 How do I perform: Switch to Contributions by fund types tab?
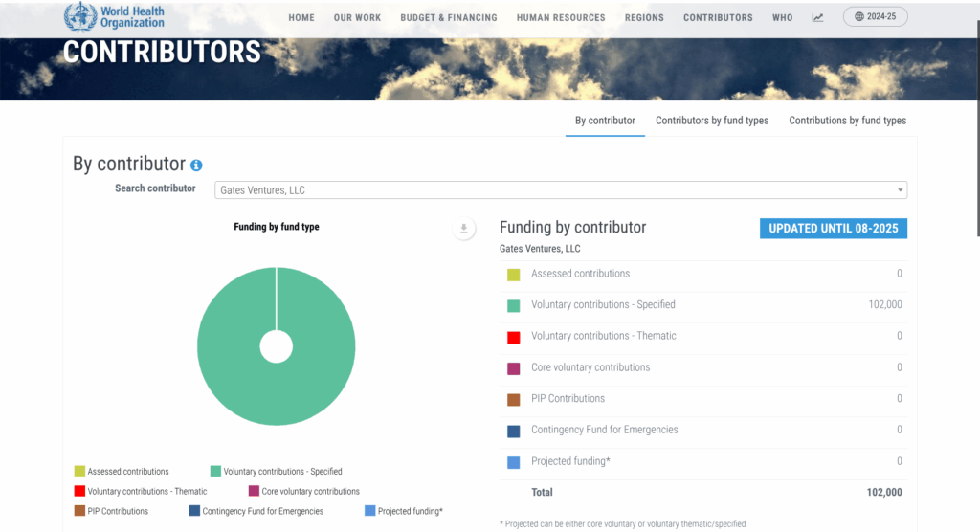click(847, 121)
